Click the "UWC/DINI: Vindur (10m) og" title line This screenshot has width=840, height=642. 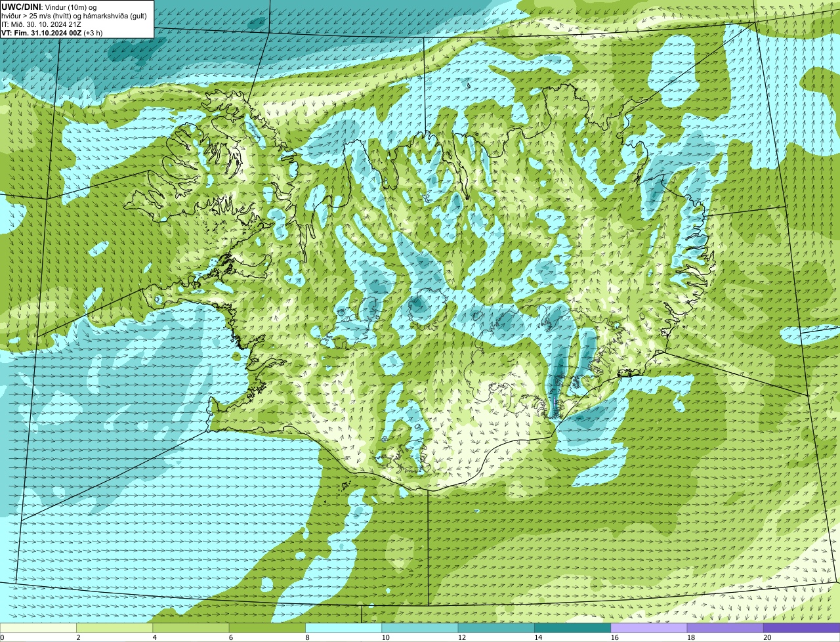(49, 7)
